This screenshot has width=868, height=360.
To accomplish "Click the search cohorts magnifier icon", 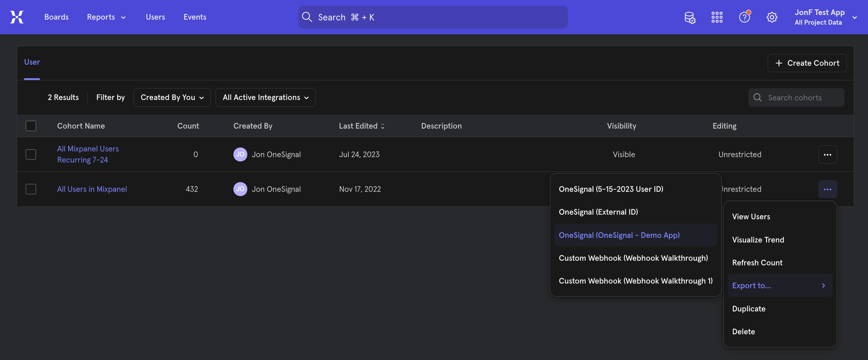I will pos(757,97).
